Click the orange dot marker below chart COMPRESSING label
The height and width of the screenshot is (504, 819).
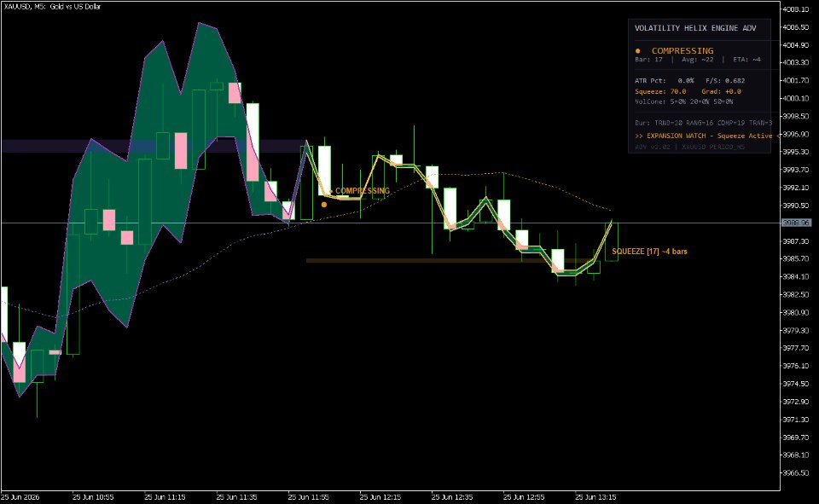tap(324, 204)
